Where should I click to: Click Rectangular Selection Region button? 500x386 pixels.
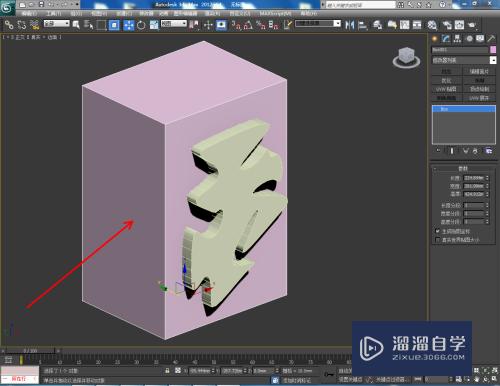pos(101,25)
